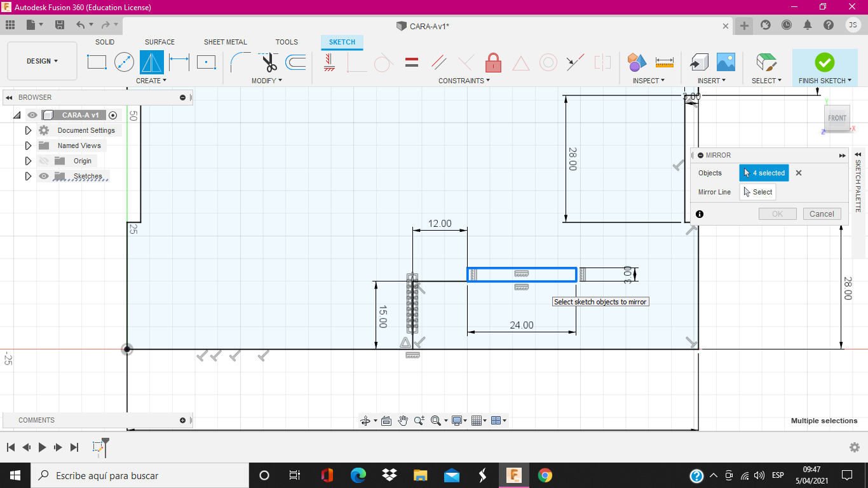This screenshot has width=868, height=488.
Task: Switch to the SURFACE tab
Action: pos(159,42)
